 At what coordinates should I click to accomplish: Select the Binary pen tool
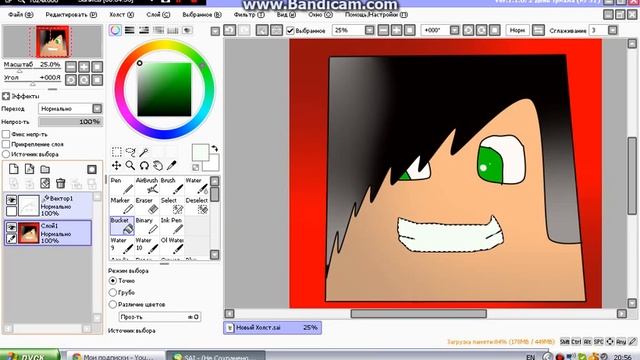pos(147,225)
